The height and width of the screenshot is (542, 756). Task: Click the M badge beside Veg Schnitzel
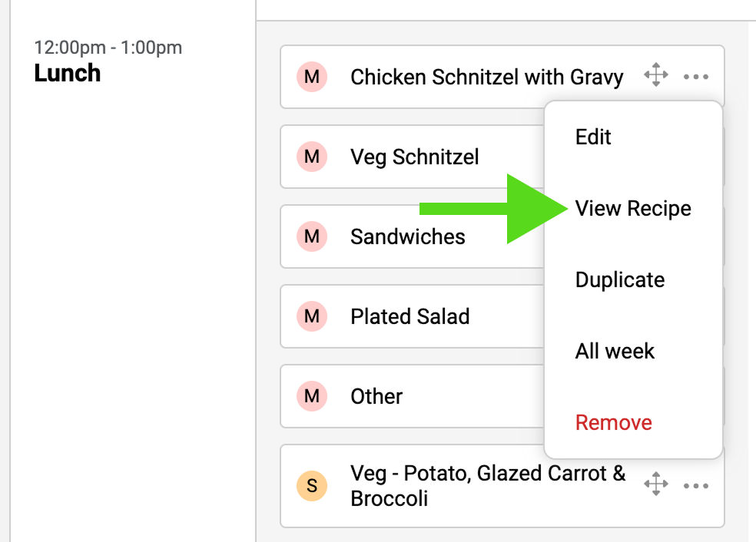click(x=312, y=157)
